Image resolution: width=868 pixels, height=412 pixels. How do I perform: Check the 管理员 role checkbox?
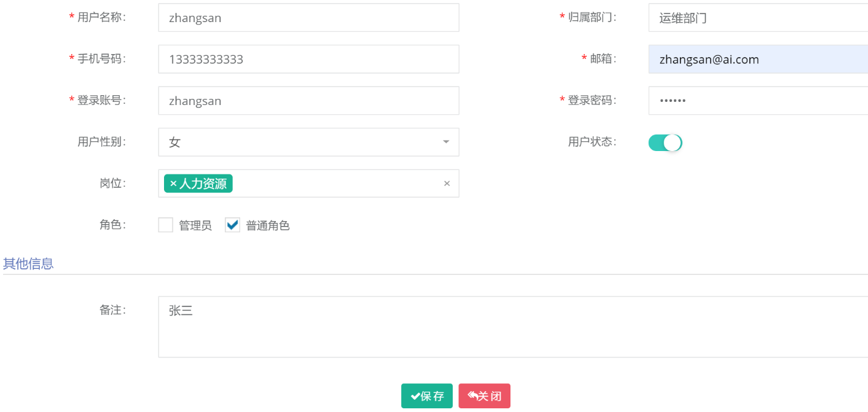click(x=165, y=225)
